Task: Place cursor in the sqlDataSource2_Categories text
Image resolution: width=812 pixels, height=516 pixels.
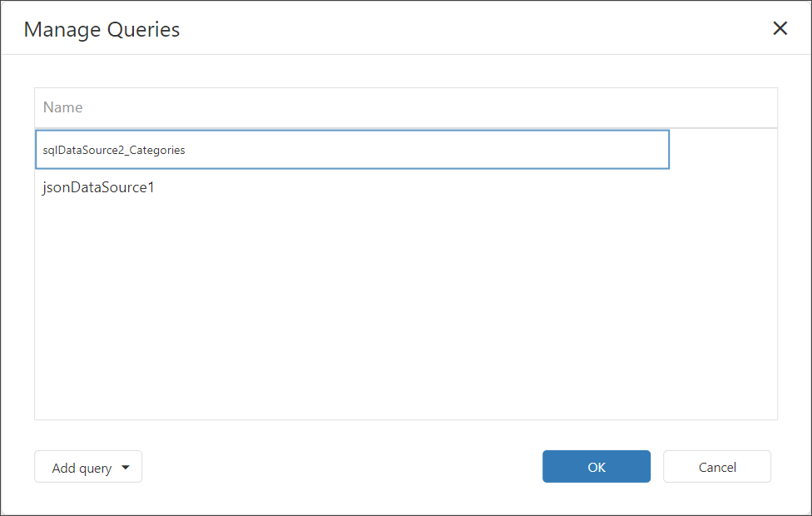Action: [x=114, y=151]
